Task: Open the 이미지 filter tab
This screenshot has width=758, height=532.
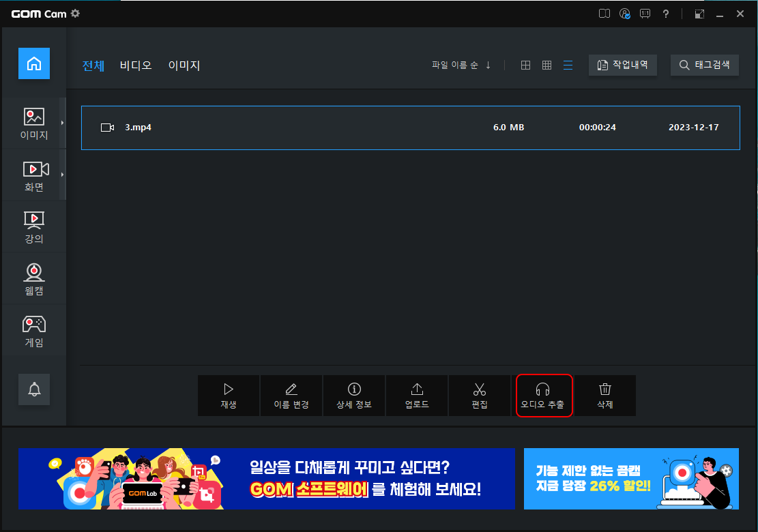Action: (x=184, y=65)
